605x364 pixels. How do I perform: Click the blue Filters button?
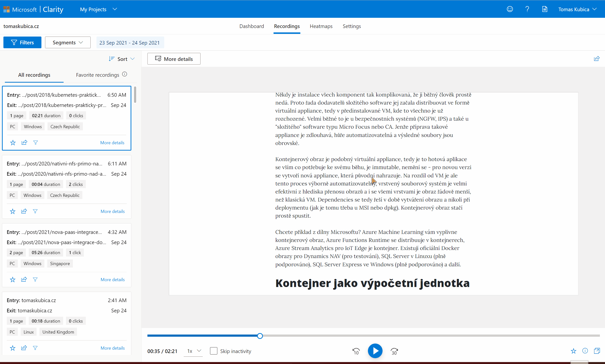(22, 42)
